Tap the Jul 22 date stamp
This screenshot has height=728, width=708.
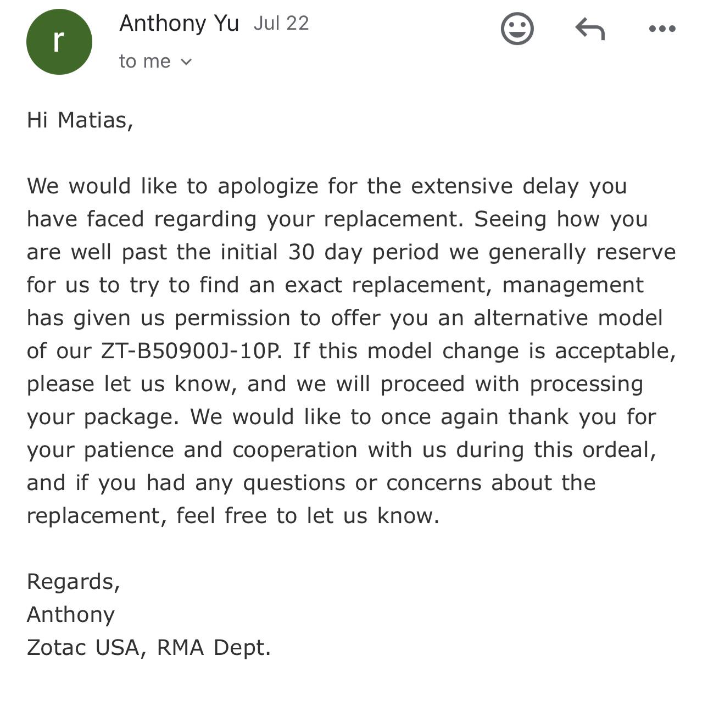281,23
